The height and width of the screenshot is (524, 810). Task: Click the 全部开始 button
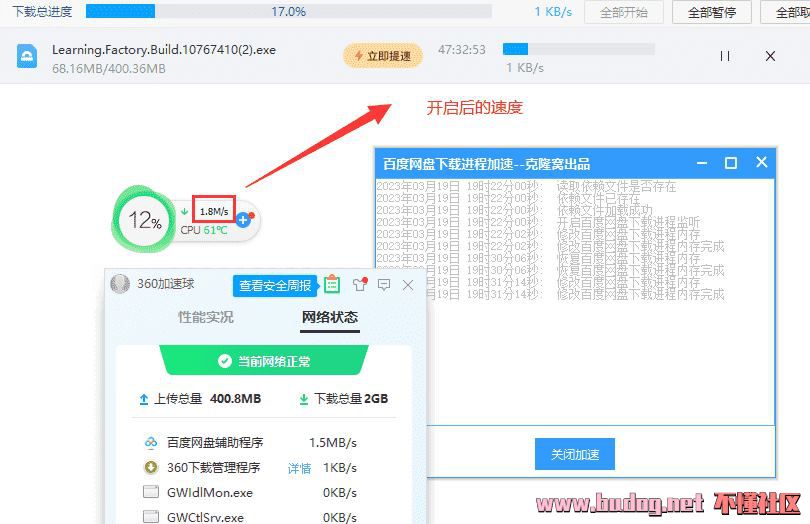click(x=624, y=12)
